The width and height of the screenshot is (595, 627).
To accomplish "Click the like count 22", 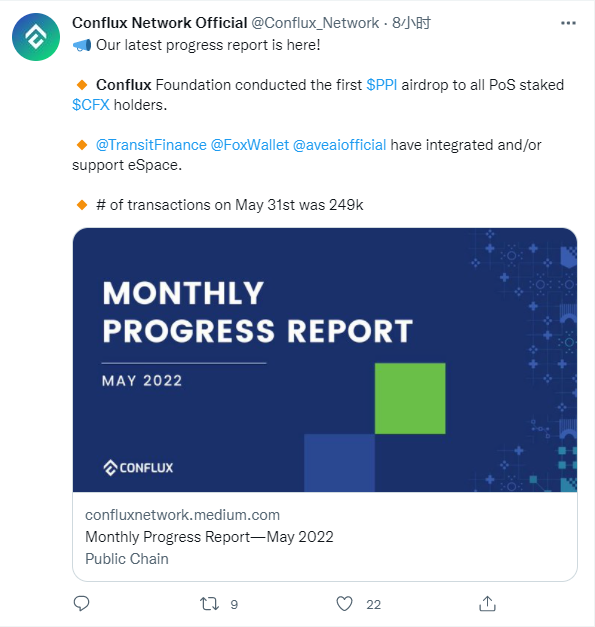I will pos(373,605).
